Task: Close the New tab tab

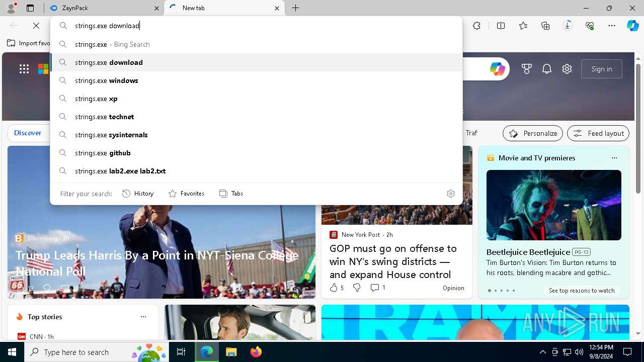Action: pos(277,8)
